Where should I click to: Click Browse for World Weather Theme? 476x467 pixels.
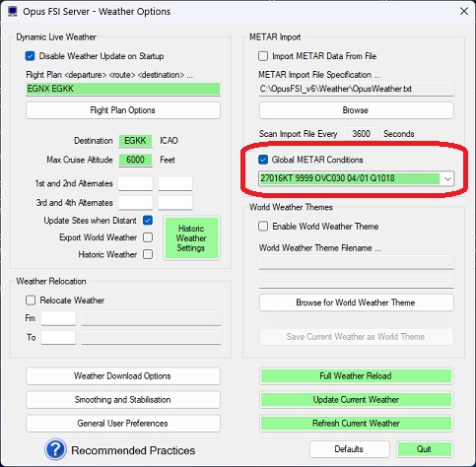356,302
